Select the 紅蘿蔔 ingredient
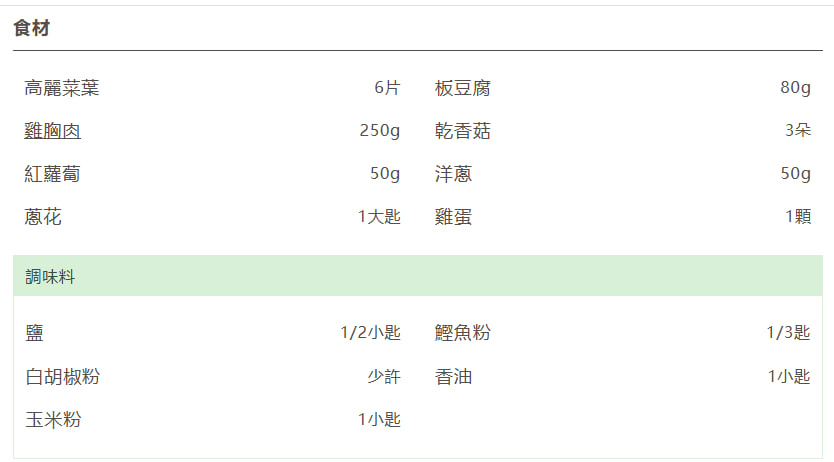The image size is (834, 462). pos(52,174)
